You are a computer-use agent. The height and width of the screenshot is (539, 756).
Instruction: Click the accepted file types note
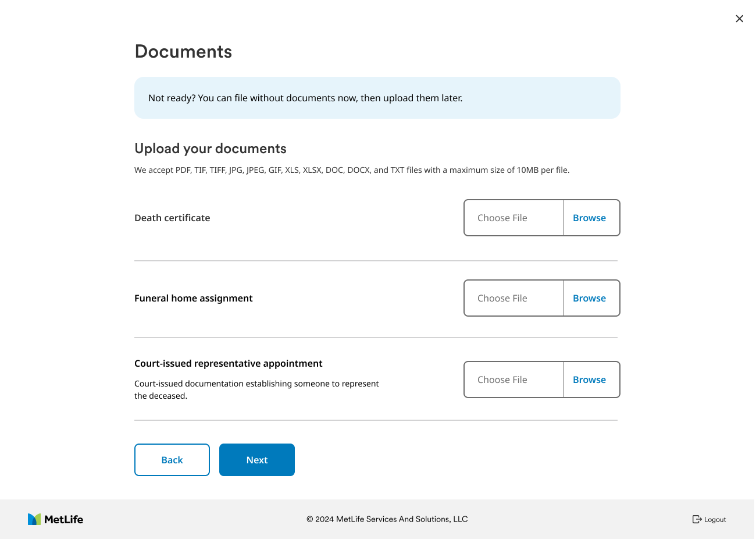[x=352, y=170]
